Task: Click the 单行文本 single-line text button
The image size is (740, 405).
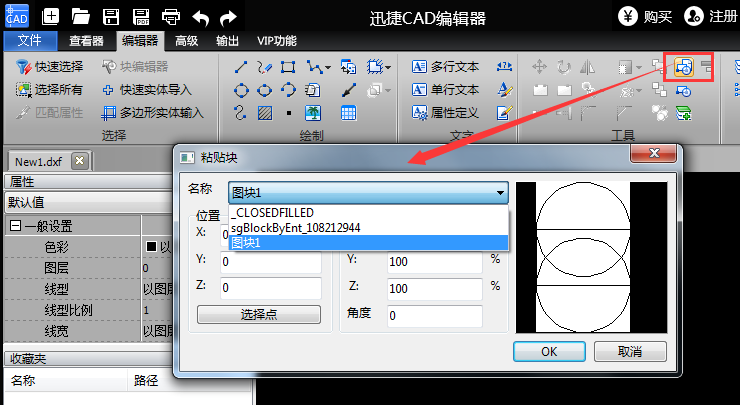Action: (x=446, y=90)
